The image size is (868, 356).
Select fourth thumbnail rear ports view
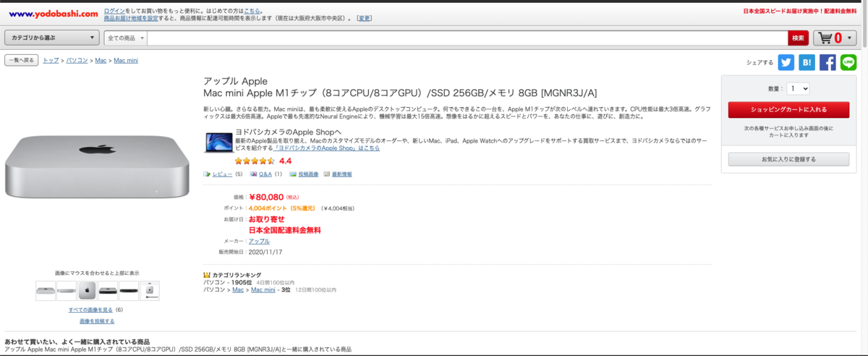[x=108, y=292]
